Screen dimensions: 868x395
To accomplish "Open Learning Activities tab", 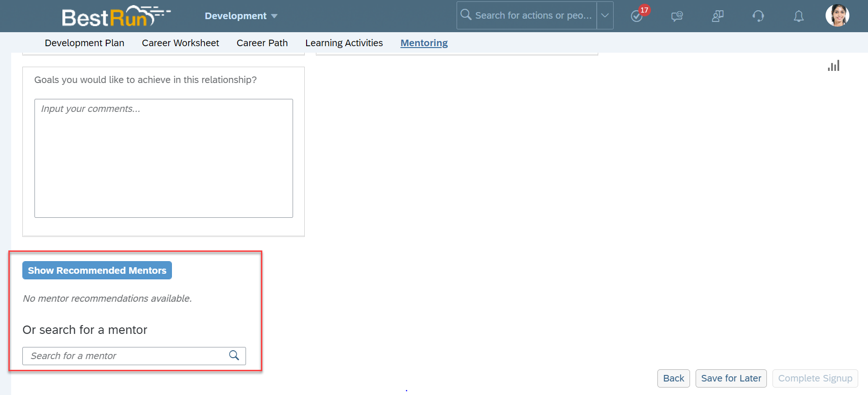I will [x=344, y=43].
